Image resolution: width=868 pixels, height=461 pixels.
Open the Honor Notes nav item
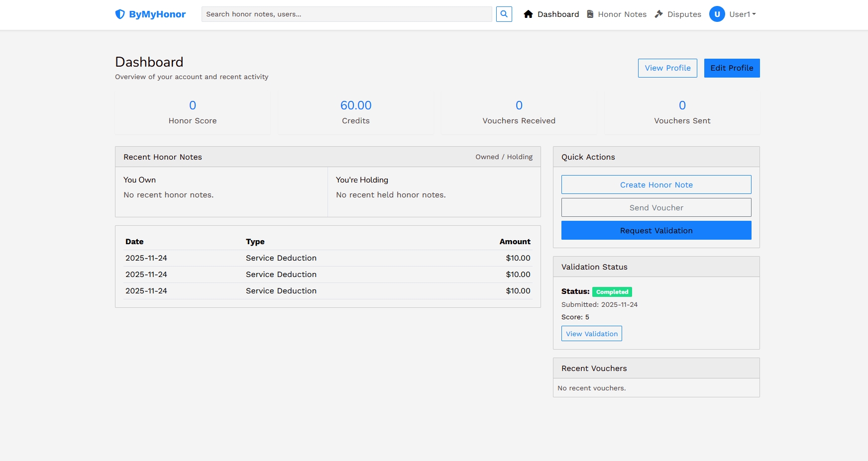tap(622, 14)
